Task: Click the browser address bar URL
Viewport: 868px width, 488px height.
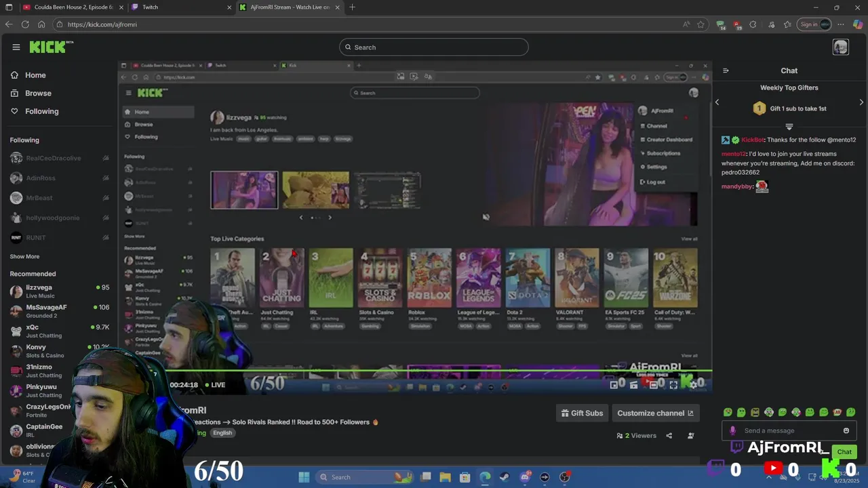Action: coord(102,24)
